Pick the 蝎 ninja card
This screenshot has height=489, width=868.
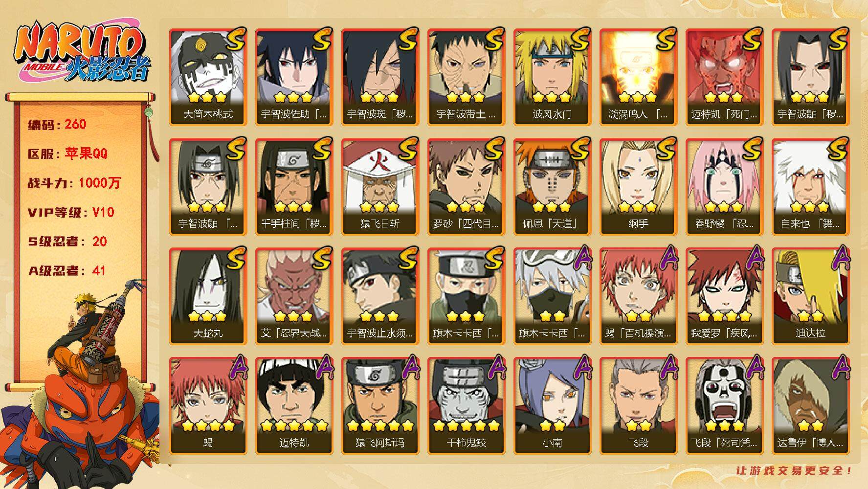click(208, 406)
